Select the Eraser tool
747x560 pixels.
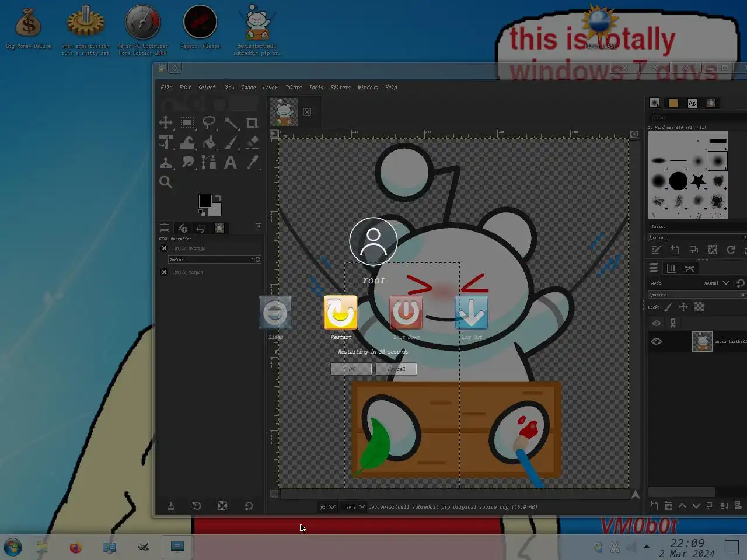point(252,143)
